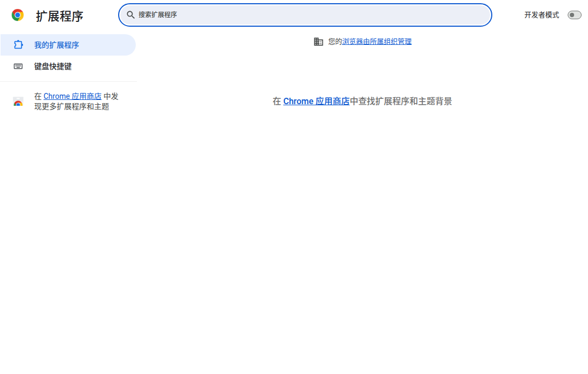The width and height of the screenshot is (588, 374).
Task: Select the 键盘快捷键 sidebar item
Action: pos(68,66)
